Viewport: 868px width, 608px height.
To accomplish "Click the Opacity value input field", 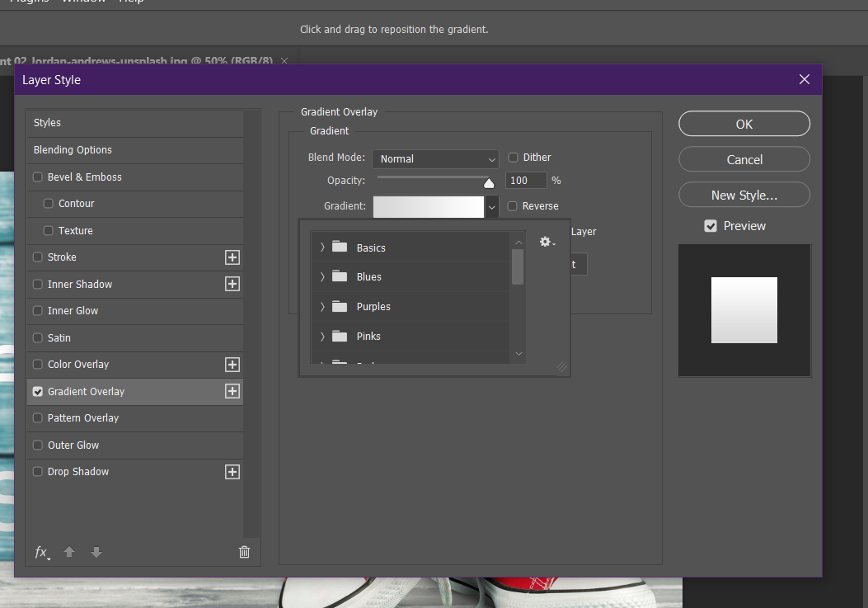I will (x=526, y=180).
